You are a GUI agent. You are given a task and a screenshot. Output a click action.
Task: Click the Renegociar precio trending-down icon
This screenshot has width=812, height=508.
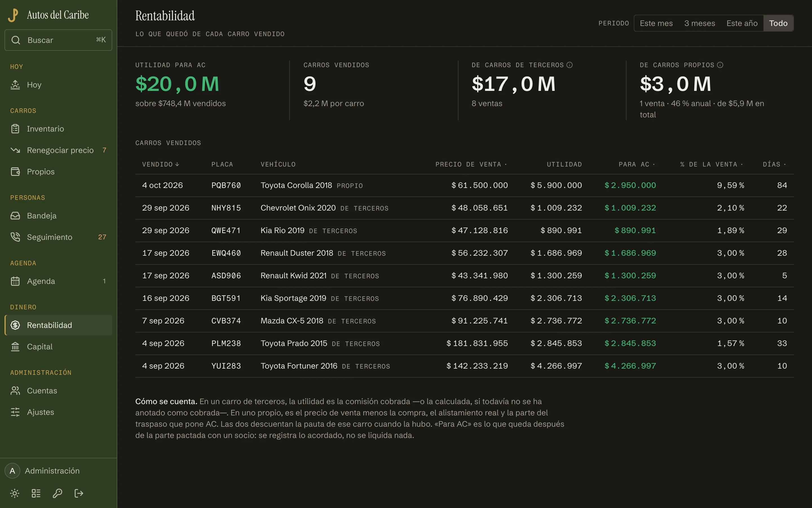[15, 150]
